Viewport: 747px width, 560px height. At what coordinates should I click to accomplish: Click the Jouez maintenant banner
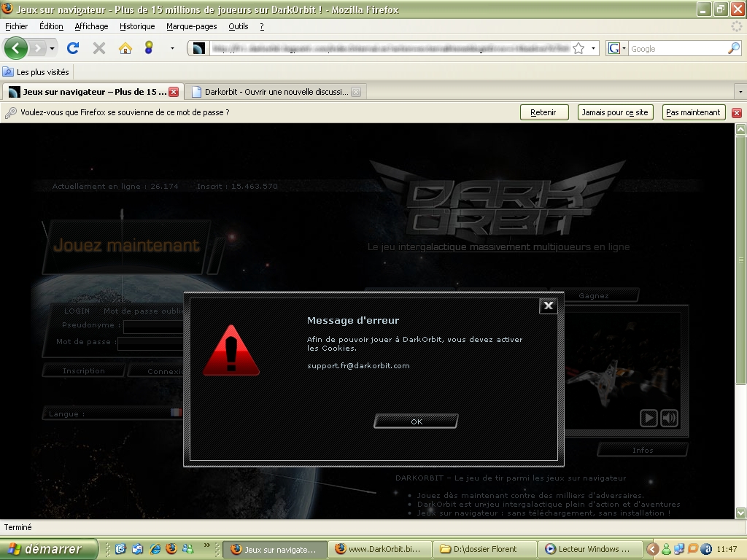click(126, 246)
